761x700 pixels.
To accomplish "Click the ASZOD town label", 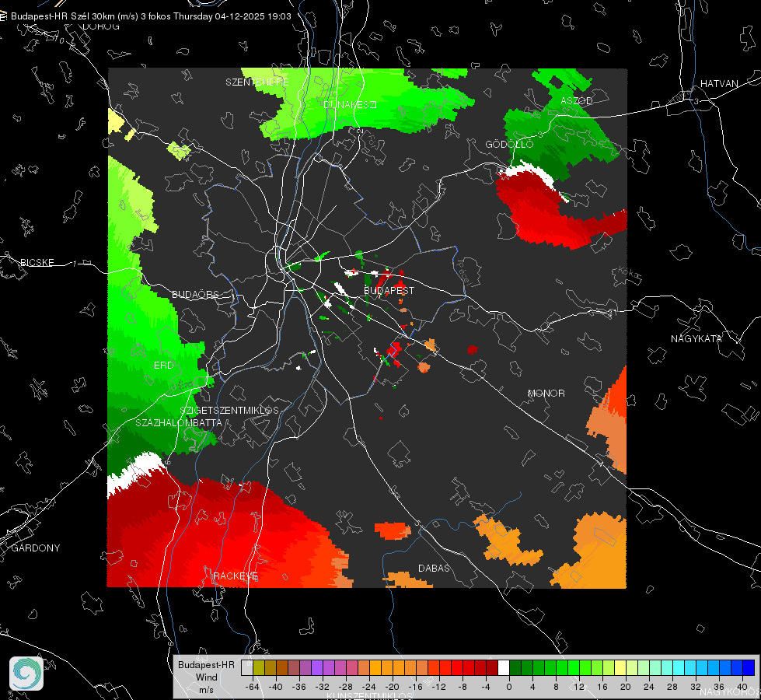I will point(577,100).
